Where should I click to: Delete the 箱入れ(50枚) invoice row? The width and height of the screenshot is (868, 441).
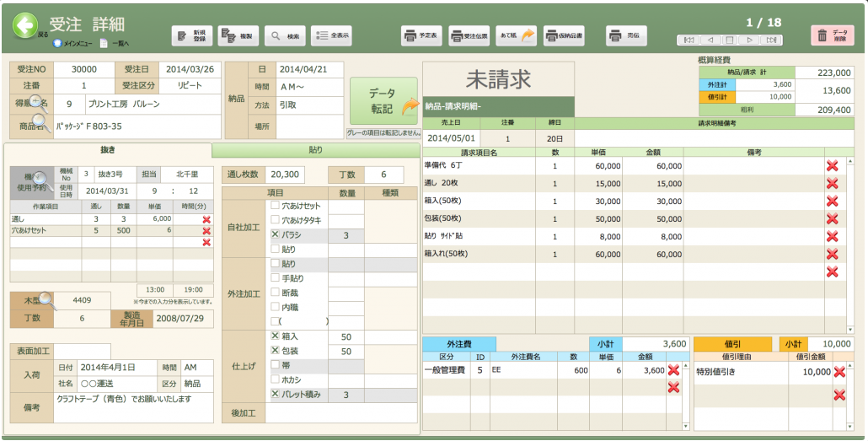pos(832,254)
